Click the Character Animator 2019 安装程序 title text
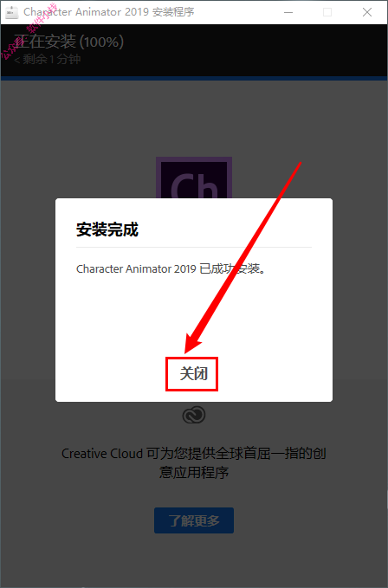 [109, 12]
